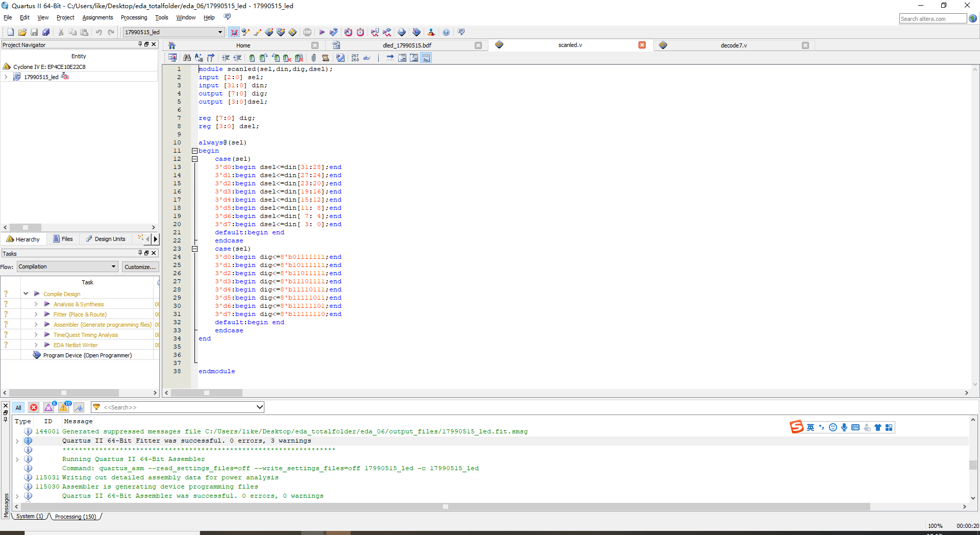Image resolution: width=980 pixels, height=535 pixels.
Task: Open the Tools menu
Action: point(161,17)
